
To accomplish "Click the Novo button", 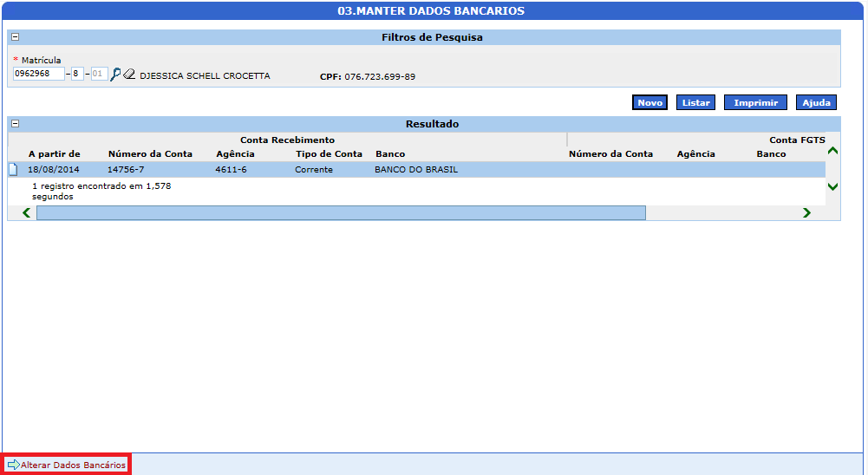I will (649, 102).
